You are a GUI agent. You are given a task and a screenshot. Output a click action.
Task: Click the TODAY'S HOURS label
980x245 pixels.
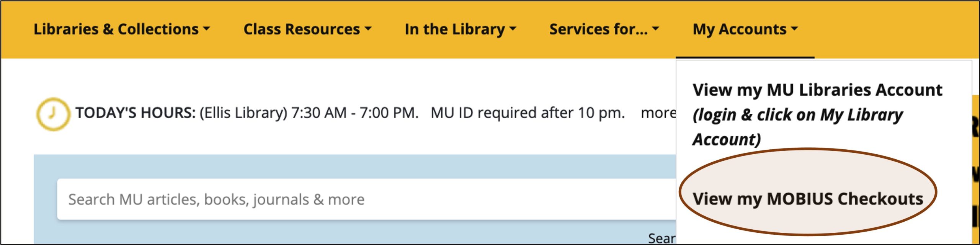(x=135, y=113)
